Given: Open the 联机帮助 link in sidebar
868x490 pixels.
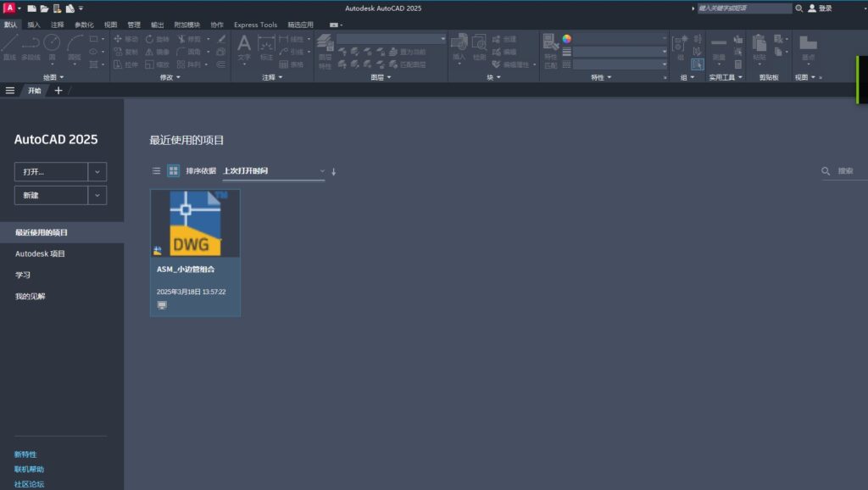Looking at the screenshot, I should [29, 469].
